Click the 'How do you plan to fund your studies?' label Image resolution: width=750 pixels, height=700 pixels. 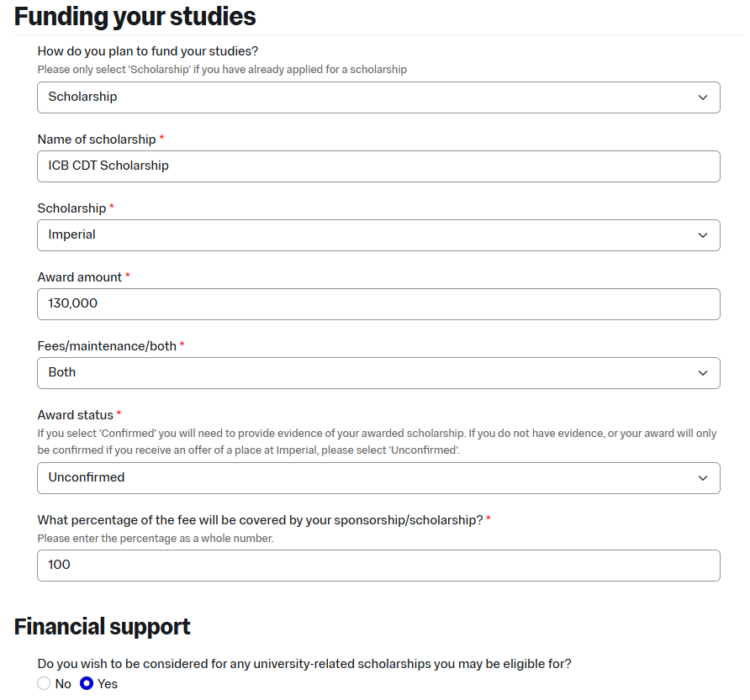[x=148, y=51]
